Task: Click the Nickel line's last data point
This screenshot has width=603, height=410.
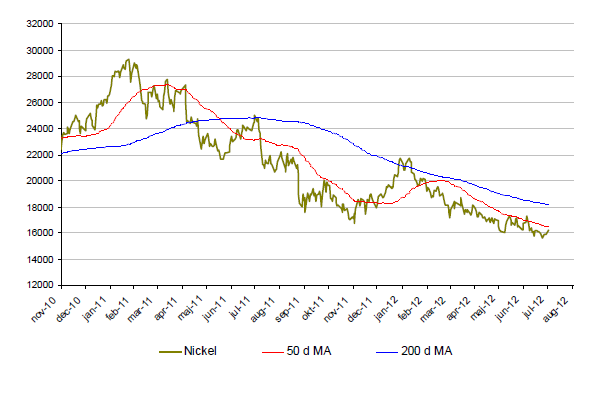Action: [x=548, y=231]
